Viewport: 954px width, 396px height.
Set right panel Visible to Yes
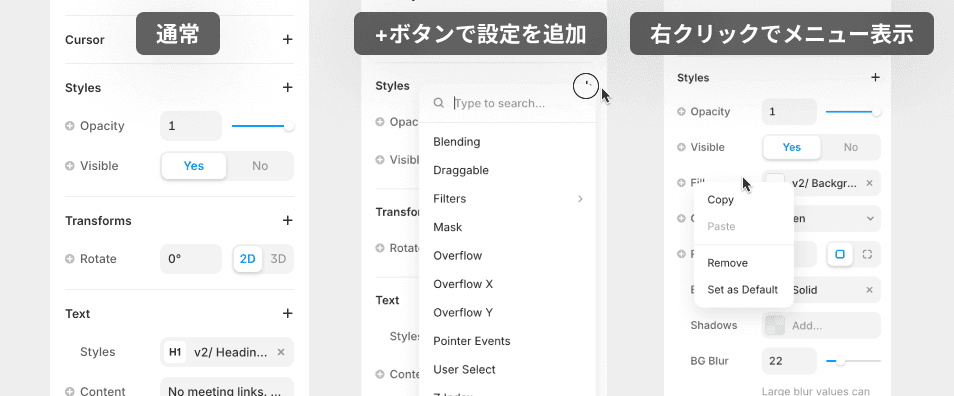[792, 147]
